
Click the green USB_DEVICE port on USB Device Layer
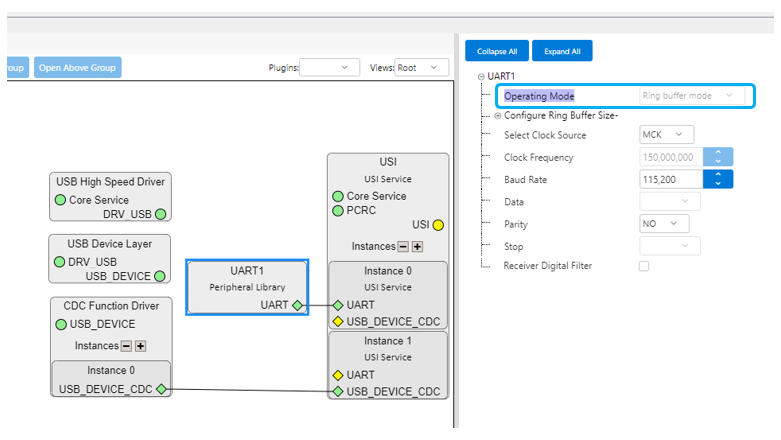(159, 276)
